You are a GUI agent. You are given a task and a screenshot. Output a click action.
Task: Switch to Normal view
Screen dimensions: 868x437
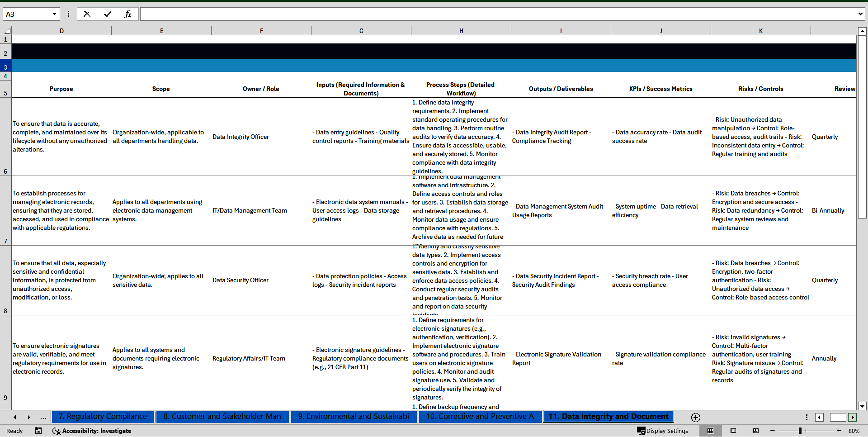point(710,431)
